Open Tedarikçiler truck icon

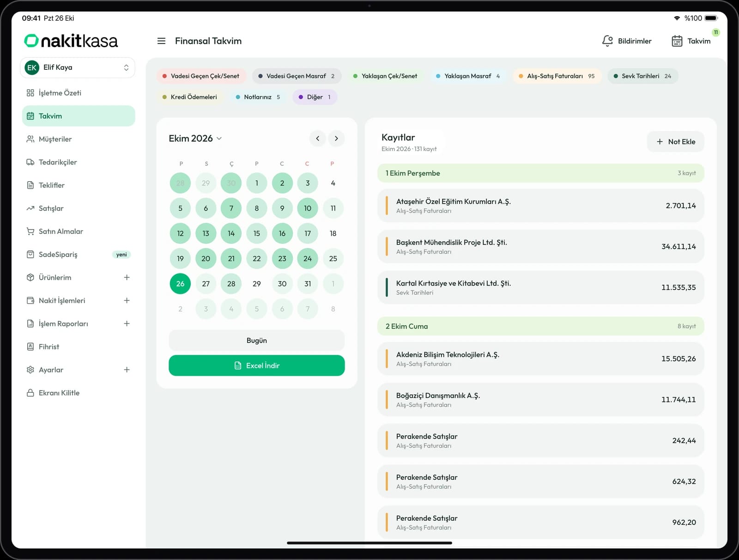click(30, 162)
